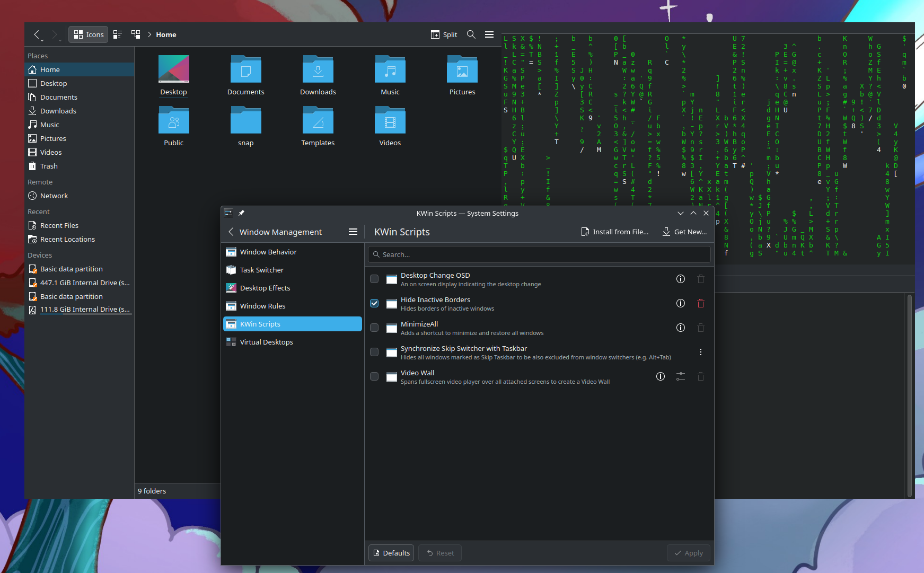Select the Public folder icon
924x573 pixels.
[174, 120]
